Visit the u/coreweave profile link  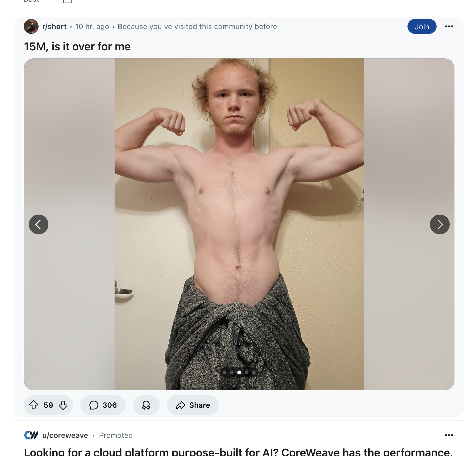tap(65, 435)
